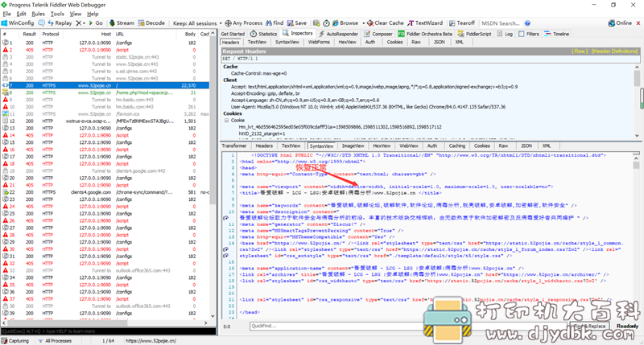
Task: Collapse the Cookie tree node
Action: pyautogui.click(x=226, y=120)
